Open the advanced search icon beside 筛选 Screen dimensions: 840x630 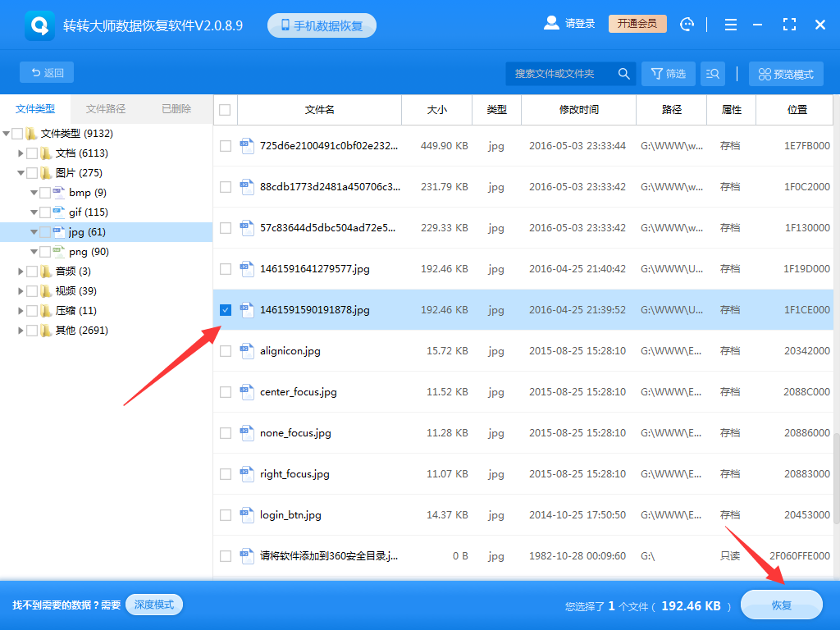tap(712, 73)
